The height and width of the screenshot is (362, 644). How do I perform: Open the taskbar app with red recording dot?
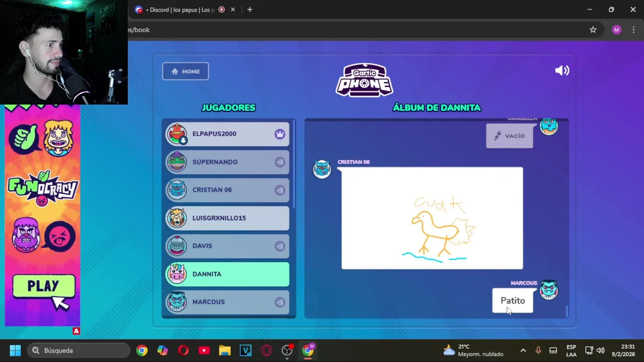click(287, 350)
